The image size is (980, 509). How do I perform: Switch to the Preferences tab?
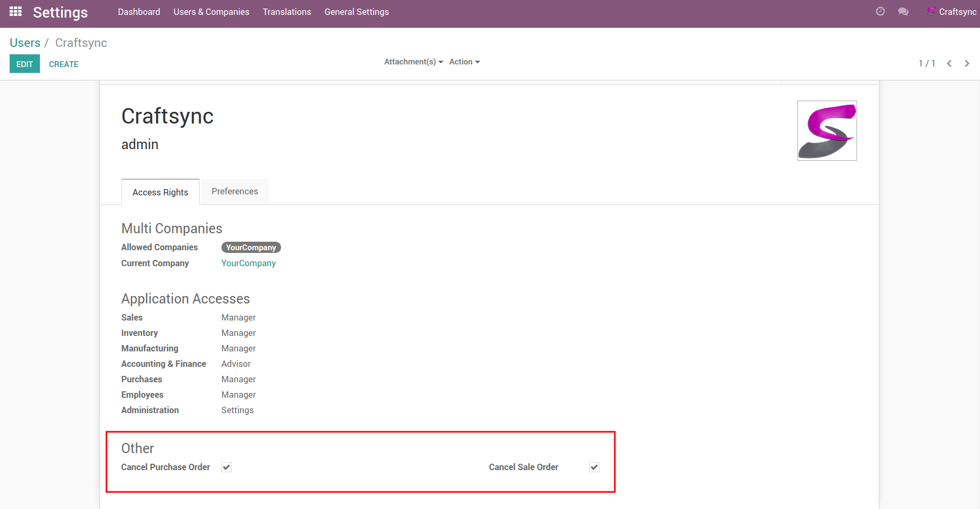(235, 192)
